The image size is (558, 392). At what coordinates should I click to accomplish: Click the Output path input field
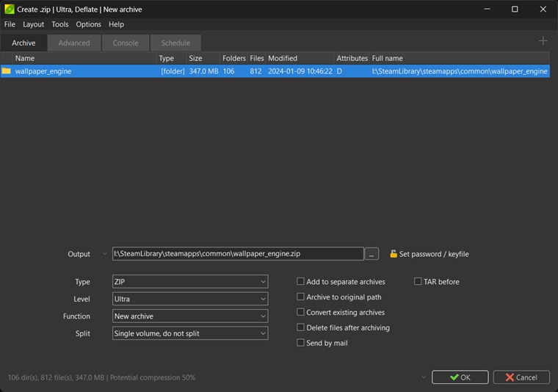[238, 254]
